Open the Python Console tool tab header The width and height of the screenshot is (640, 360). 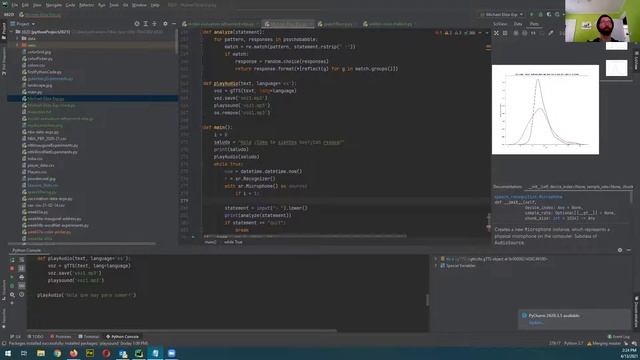tap(27, 250)
